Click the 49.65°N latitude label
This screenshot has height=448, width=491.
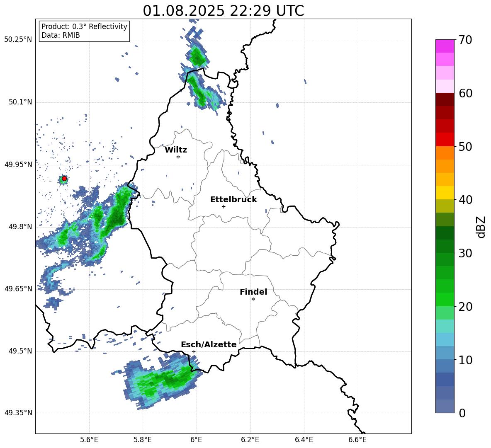[18, 288]
